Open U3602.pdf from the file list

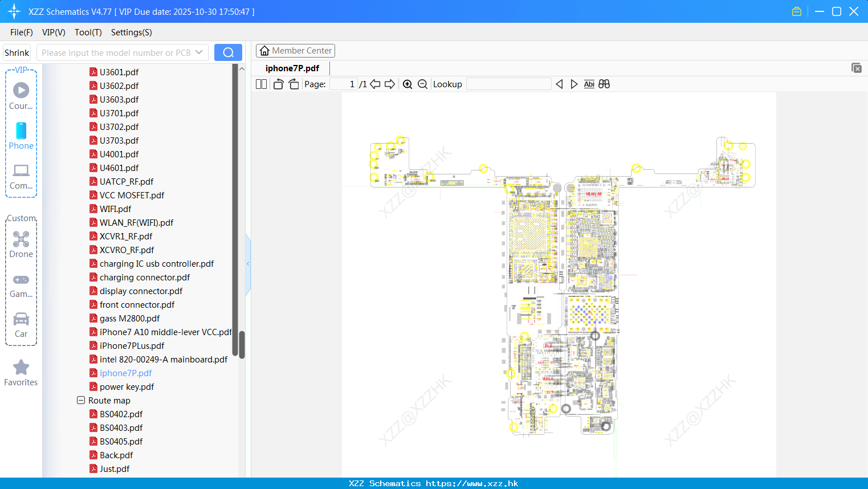[119, 85]
